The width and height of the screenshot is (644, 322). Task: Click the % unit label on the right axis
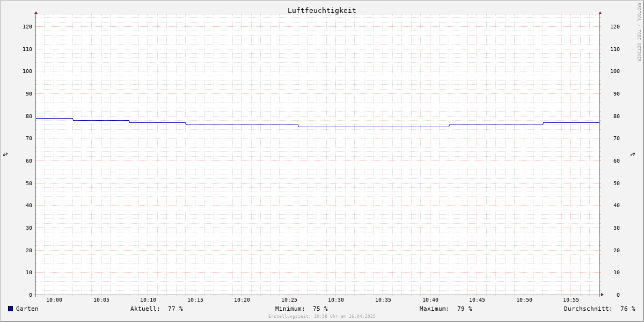click(x=633, y=154)
